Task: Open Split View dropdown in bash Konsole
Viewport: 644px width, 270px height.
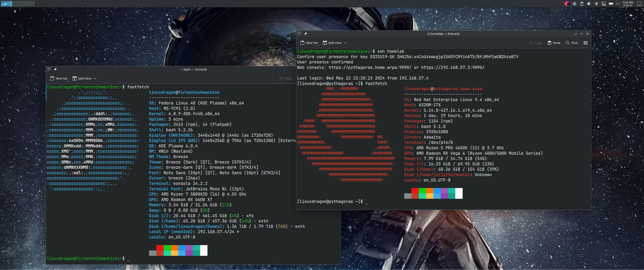Action: (95, 78)
